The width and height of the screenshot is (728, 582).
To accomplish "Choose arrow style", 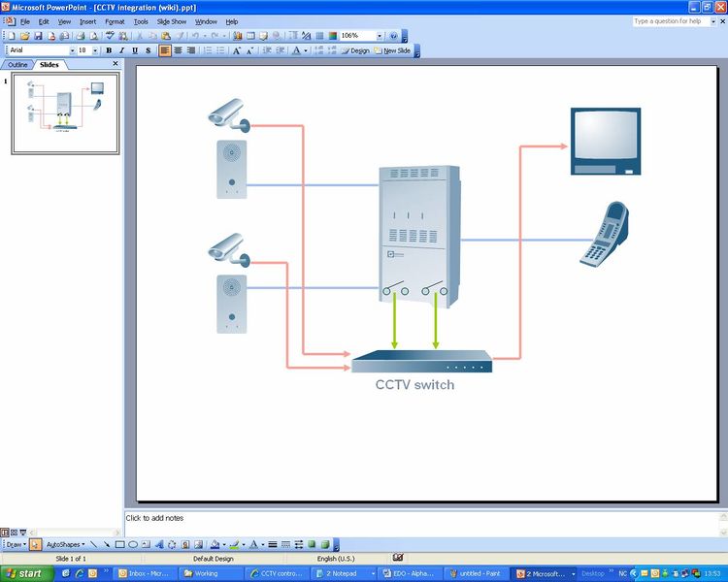I will 299,544.
